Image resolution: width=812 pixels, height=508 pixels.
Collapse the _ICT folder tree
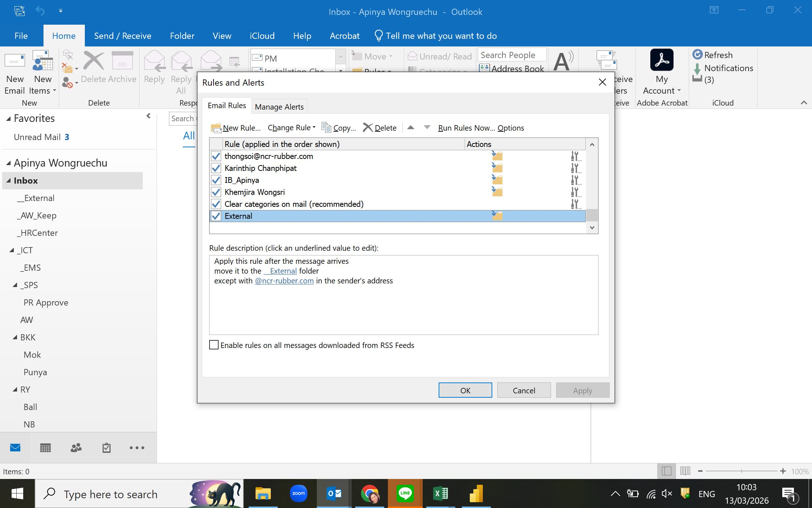click(x=12, y=250)
